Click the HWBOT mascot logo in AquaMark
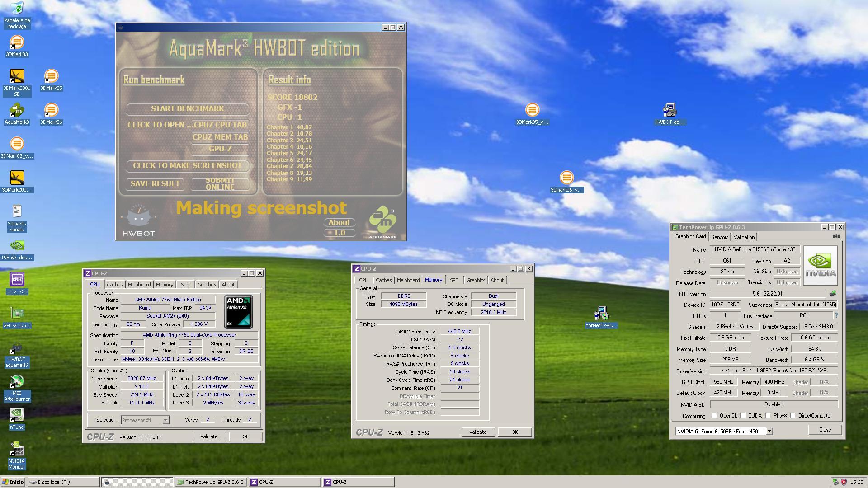 (139, 221)
